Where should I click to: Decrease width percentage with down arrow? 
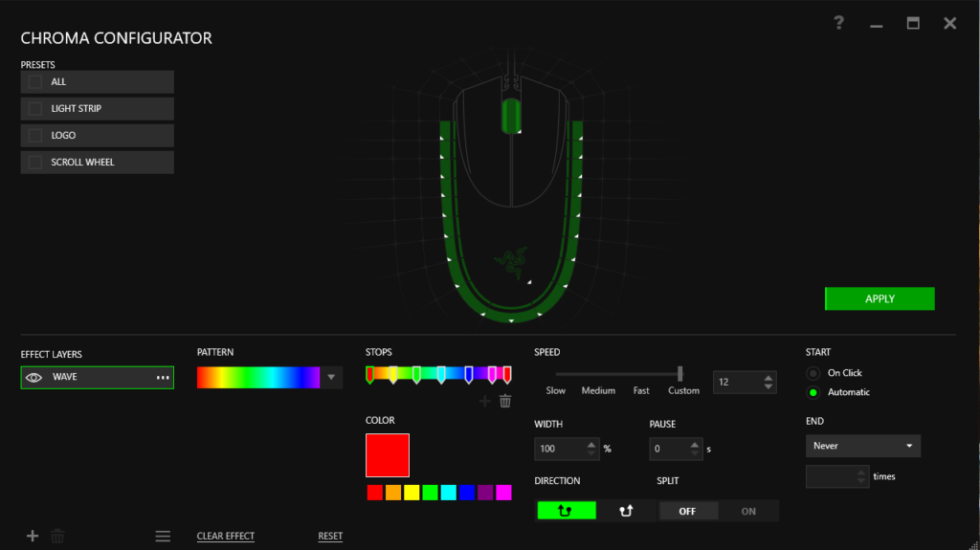click(x=591, y=453)
